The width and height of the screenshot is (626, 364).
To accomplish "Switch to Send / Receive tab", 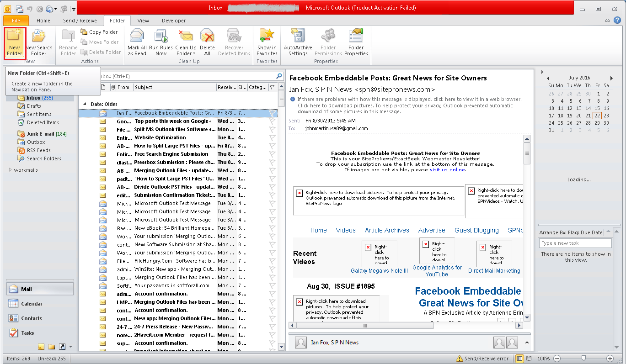I will [80, 21].
